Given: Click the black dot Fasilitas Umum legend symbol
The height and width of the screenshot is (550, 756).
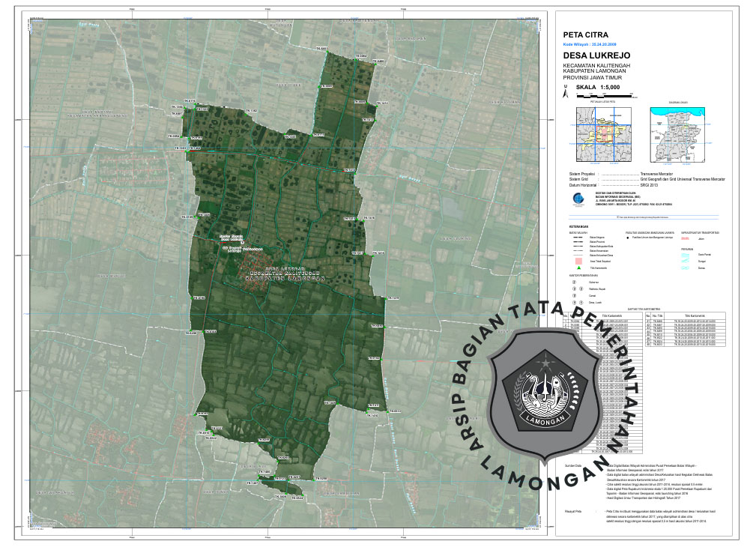Looking at the screenshot, I should tap(629, 237).
